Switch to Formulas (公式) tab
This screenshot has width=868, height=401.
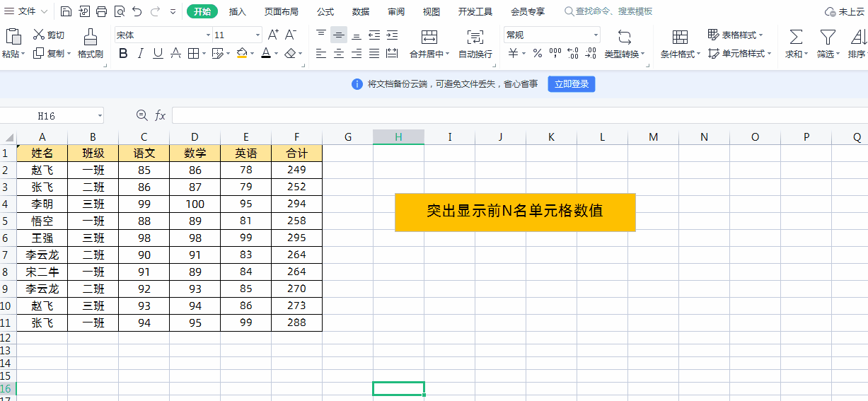(x=325, y=11)
